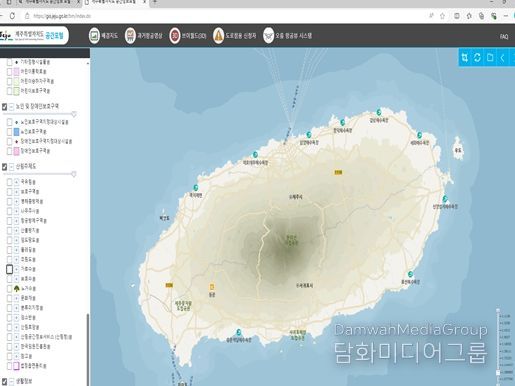Collapse the 노인 및 장애인보호구역 layer group

coord(12,107)
